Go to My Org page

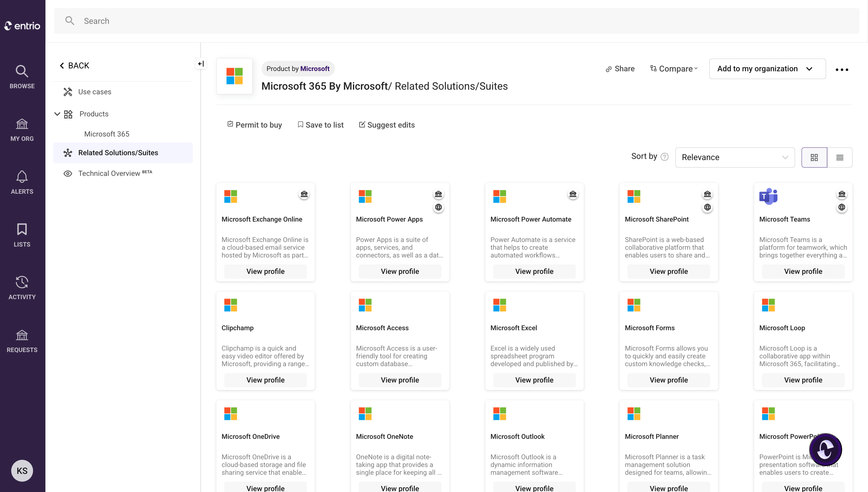point(22,130)
